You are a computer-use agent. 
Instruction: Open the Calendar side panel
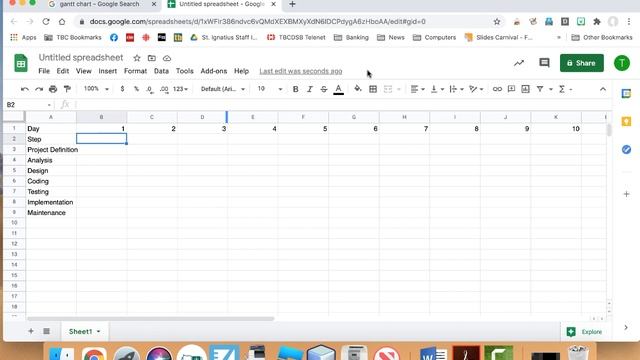click(x=627, y=94)
